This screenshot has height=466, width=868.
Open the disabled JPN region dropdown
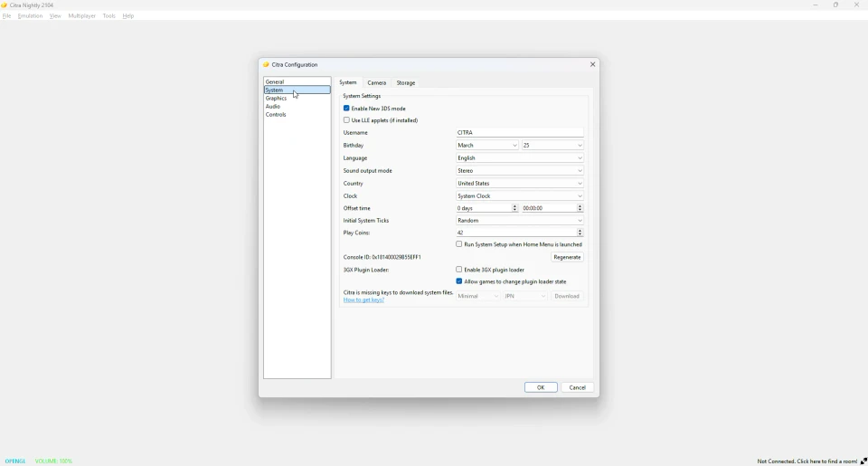click(x=525, y=297)
